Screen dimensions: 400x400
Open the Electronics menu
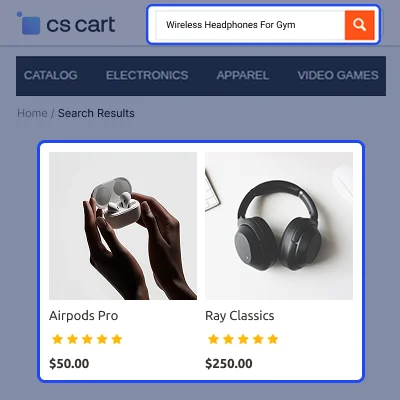(x=147, y=75)
